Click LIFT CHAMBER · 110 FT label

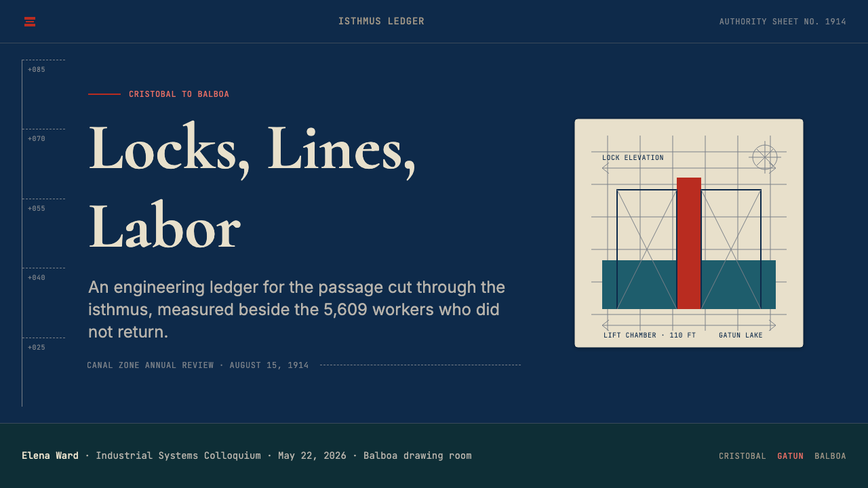click(x=650, y=335)
